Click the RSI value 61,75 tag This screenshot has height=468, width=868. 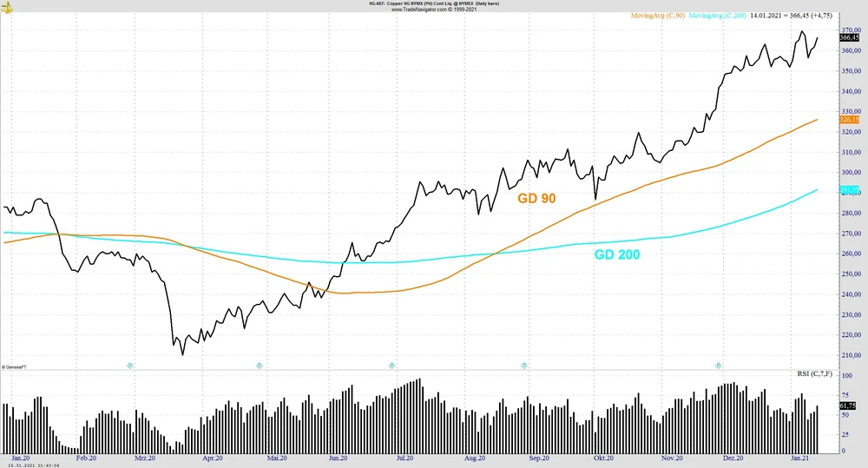[848, 405]
